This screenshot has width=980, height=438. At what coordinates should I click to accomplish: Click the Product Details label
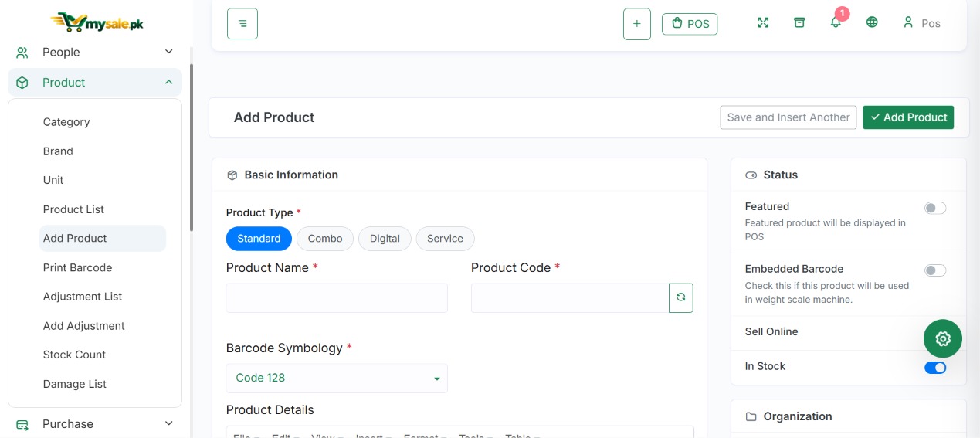click(270, 410)
